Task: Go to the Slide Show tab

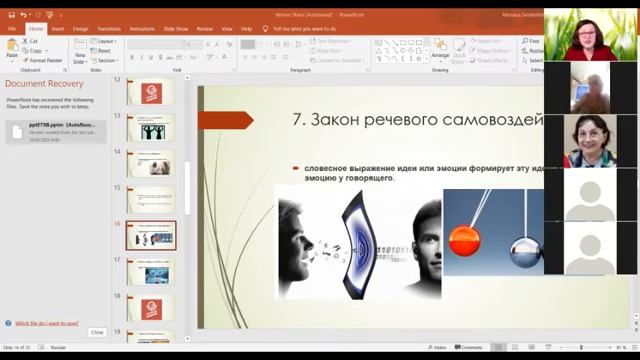Action: (176, 29)
